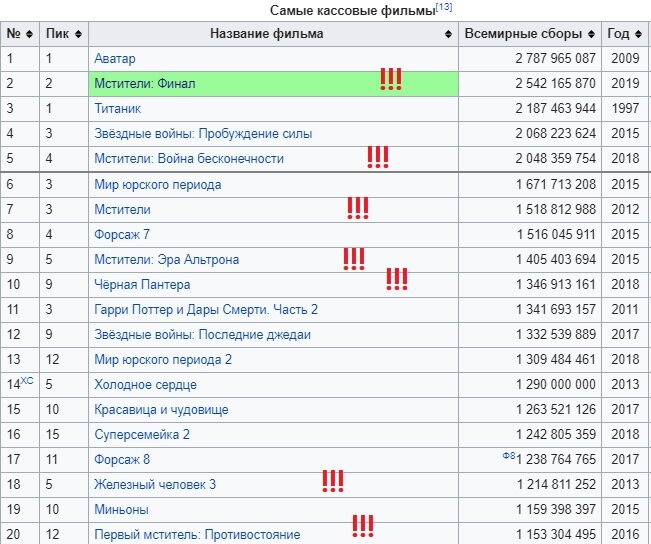The height and width of the screenshot is (544, 651).
Task: Open Звёздные войны: Последние джедаи link
Action: pos(202,334)
